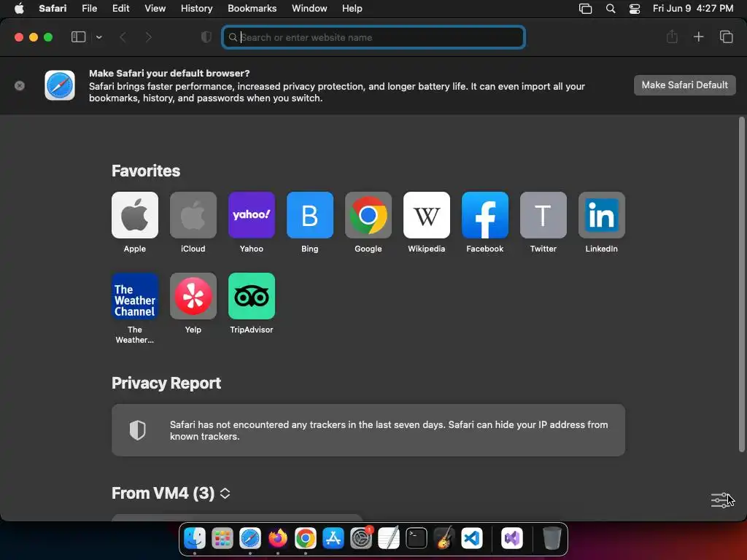Screen dimensions: 747x560
Task: Click Make Safari Default button
Action: point(684,85)
